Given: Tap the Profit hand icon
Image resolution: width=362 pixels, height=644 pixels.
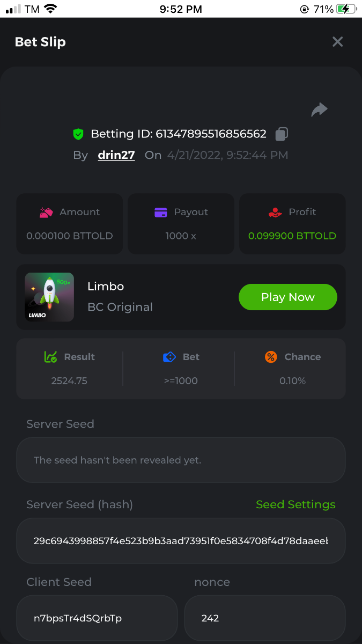Looking at the screenshot, I should [275, 213].
